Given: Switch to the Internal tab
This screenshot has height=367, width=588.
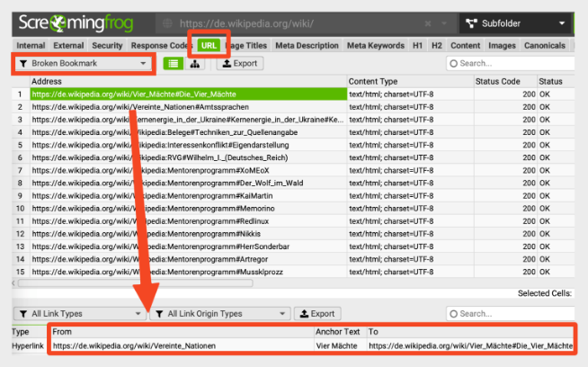Looking at the screenshot, I should click(x=31, y=45).
